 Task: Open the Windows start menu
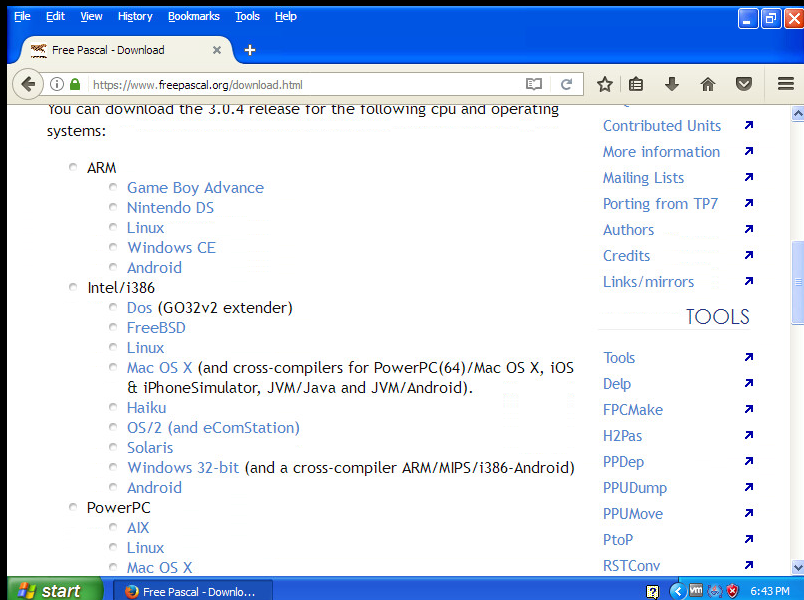55,590
